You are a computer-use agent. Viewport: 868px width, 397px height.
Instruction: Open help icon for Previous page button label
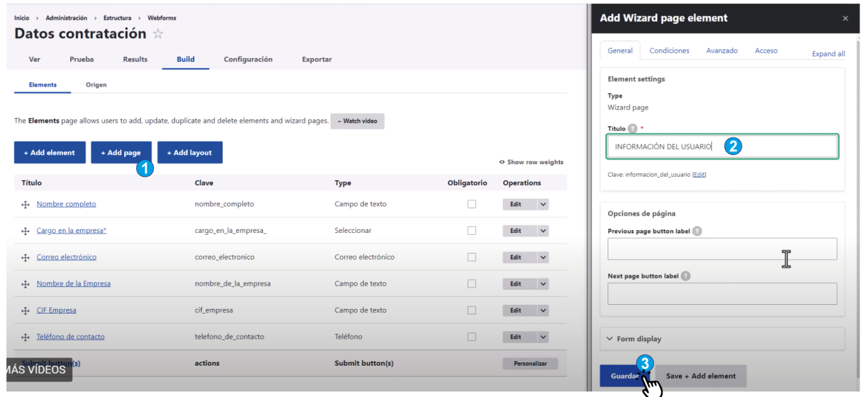click(x=697, y=232)
